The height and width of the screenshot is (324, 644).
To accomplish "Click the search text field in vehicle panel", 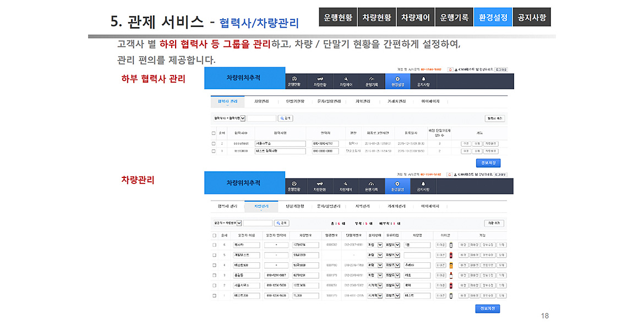I will (x=258, y=223).
